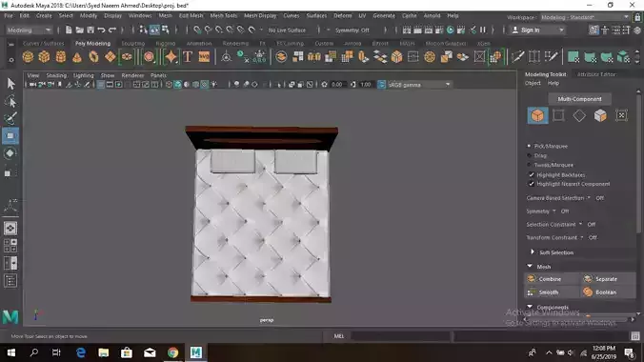Click the New Scene icon

[69, 30]
